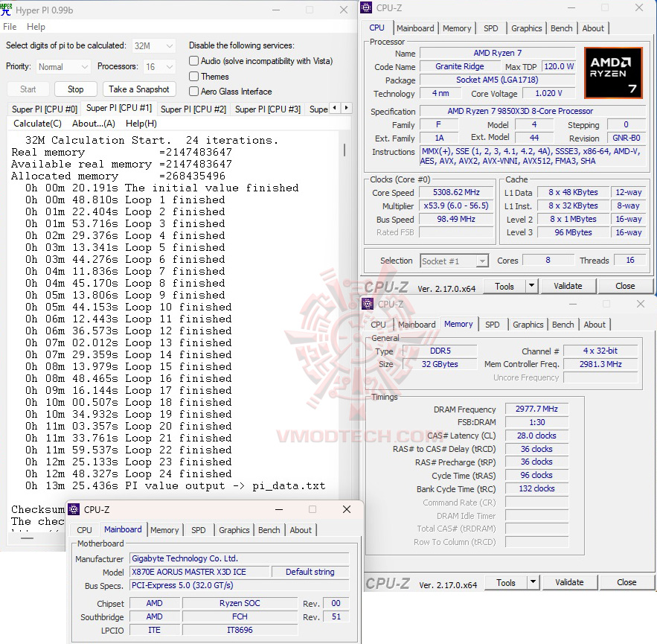The image size is (657, 644).
Task: Open Bench tab in the CPU-Z CPU window
Action: [561, 28]
